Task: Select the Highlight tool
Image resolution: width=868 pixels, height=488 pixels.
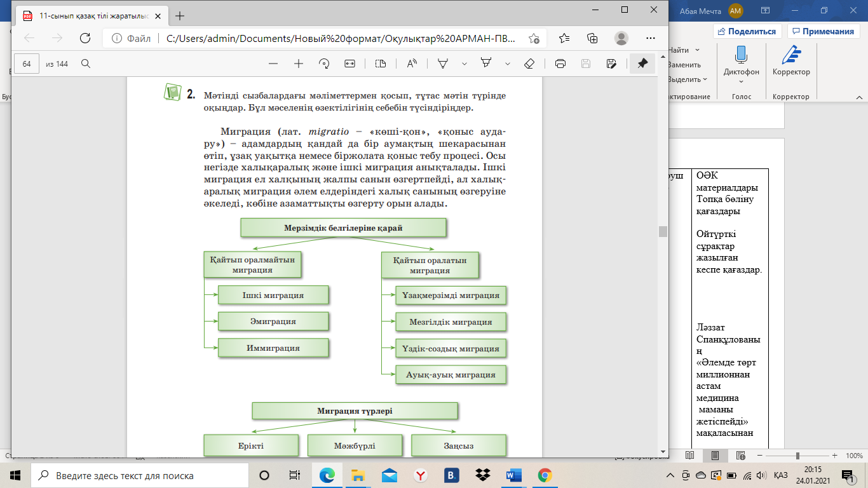Action: [487, 64]
